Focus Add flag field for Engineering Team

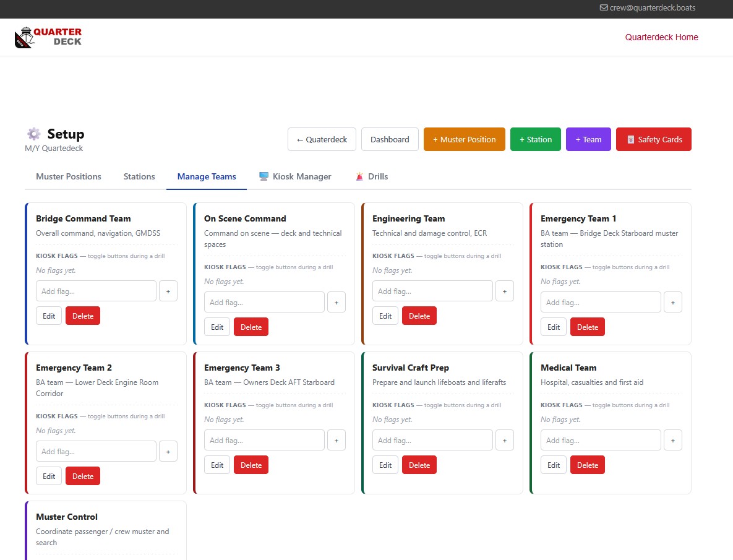433,291
